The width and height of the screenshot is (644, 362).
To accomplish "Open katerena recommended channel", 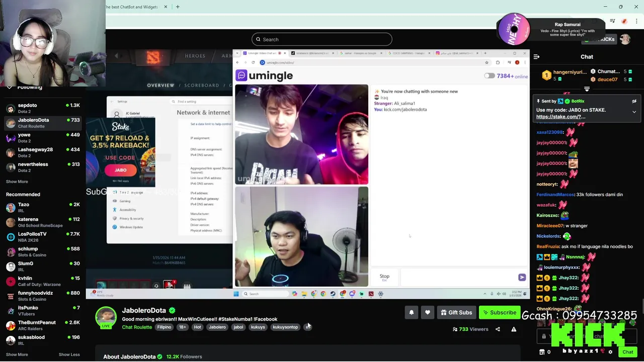I will pos(43,222).
